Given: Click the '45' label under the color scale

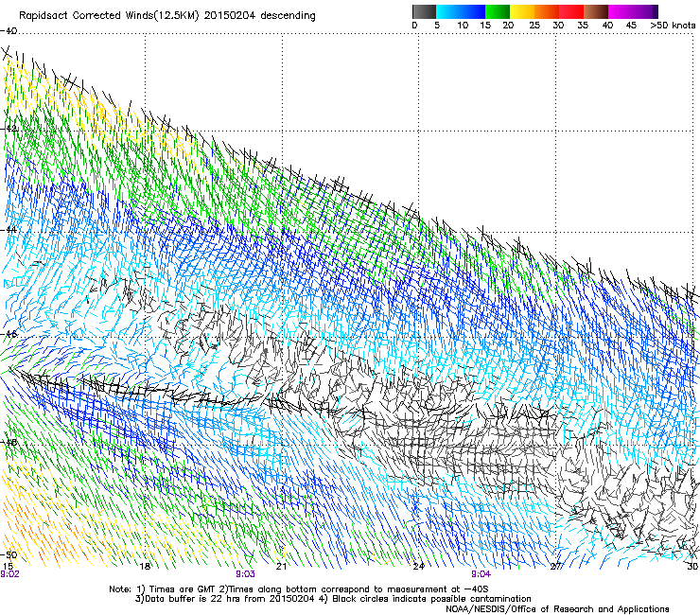Looking at the screenshot, I should tap(631, 26).
